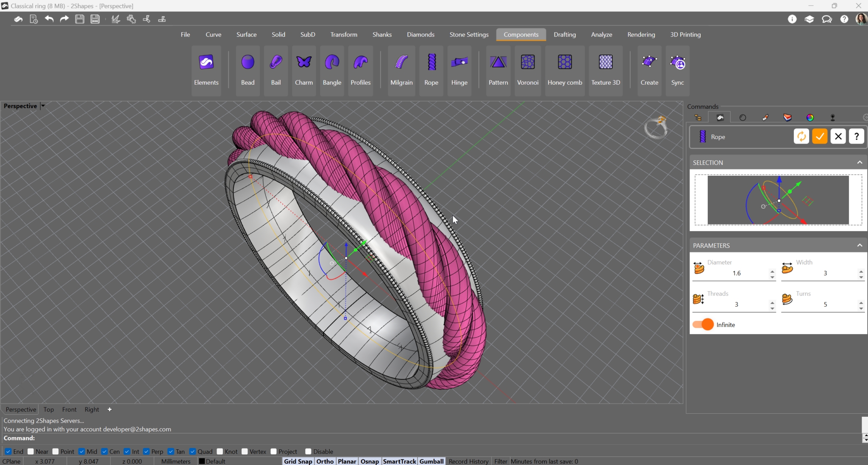Switch to the Stone Settings tab
868x465 pixels.
(469, 35)
